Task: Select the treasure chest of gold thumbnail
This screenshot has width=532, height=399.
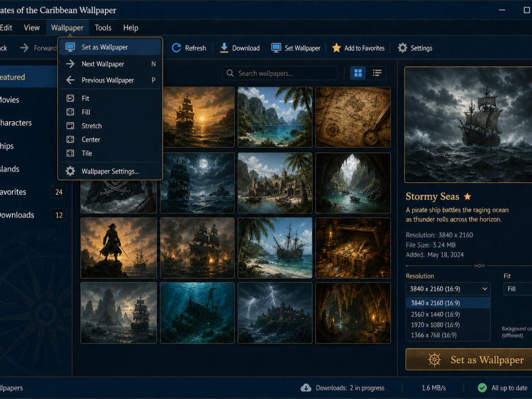Action: pyautogui.click(x=353, y=248)
